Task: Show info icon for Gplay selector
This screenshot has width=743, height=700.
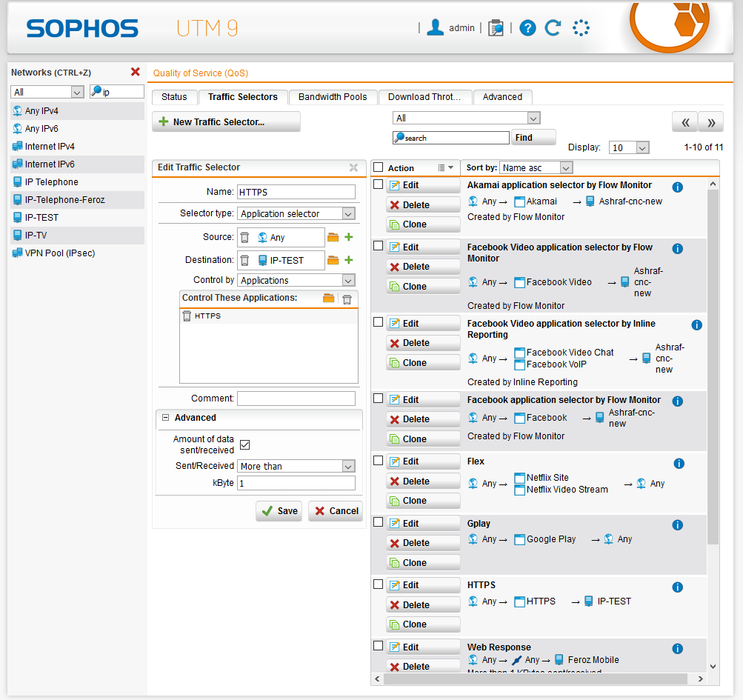Action: point(678,525)
